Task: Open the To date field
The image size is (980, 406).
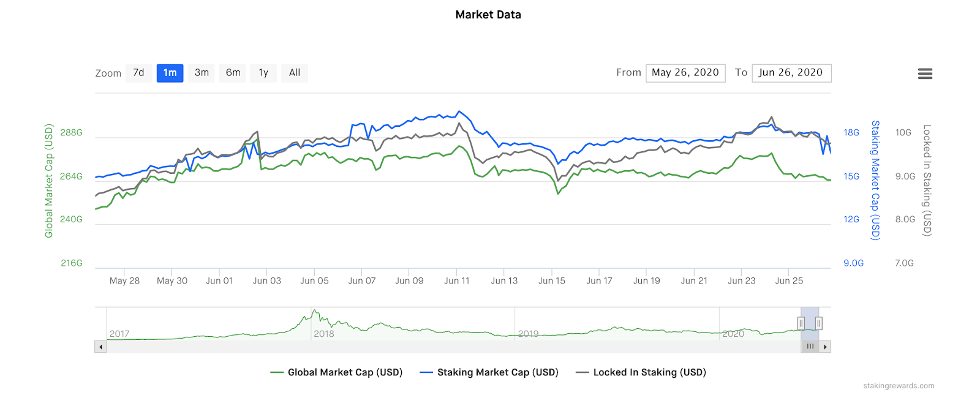Action: (x=791, y=73)
